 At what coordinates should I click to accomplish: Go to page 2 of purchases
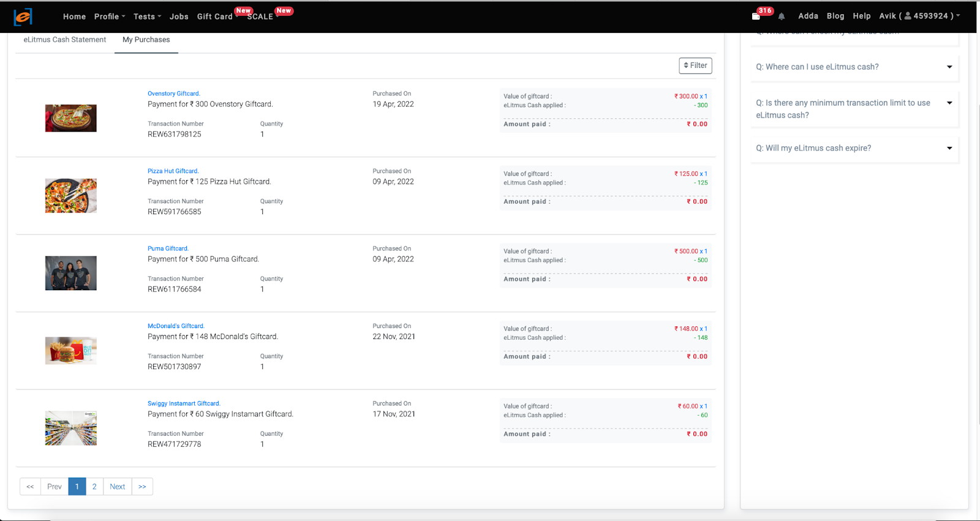point(94,487)
